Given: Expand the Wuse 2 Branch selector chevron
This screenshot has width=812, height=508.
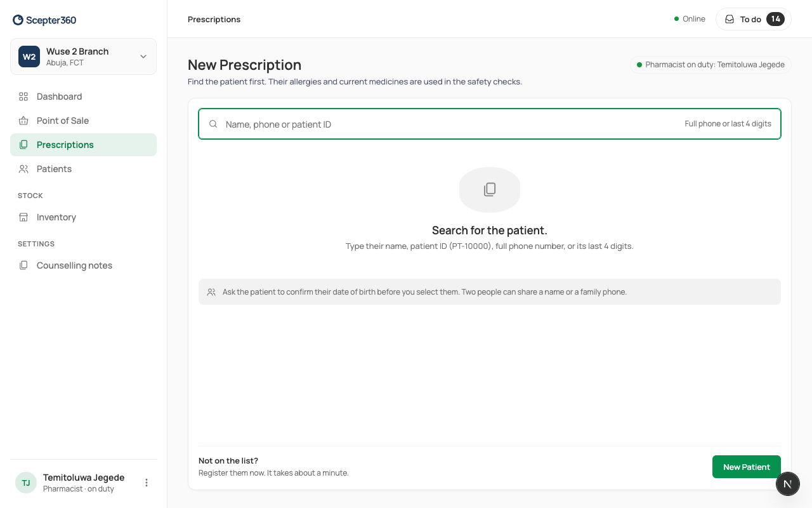Looking at the screenshot, I should click(x=143, y=57).
